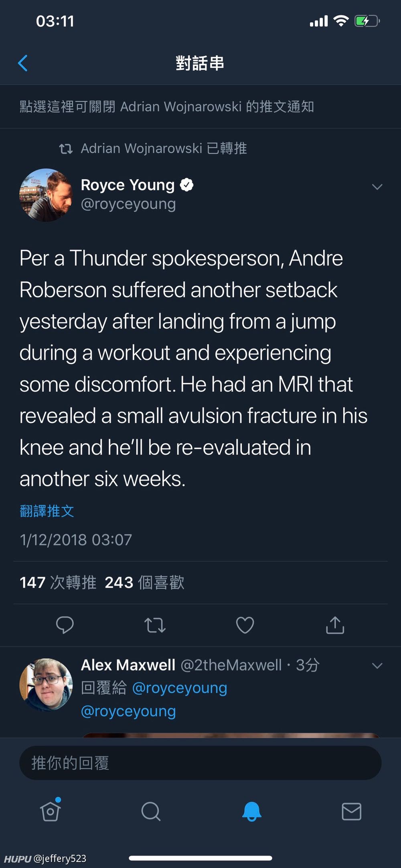401x868 pixels.
Task: Open the Notifications bell tab
Action: coord(251,811)
